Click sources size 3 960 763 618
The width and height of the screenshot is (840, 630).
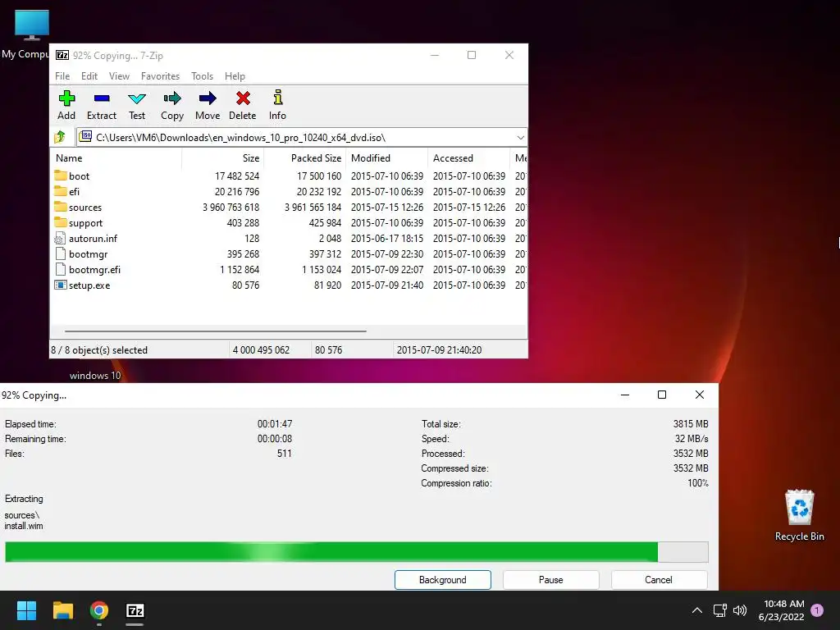231,208
